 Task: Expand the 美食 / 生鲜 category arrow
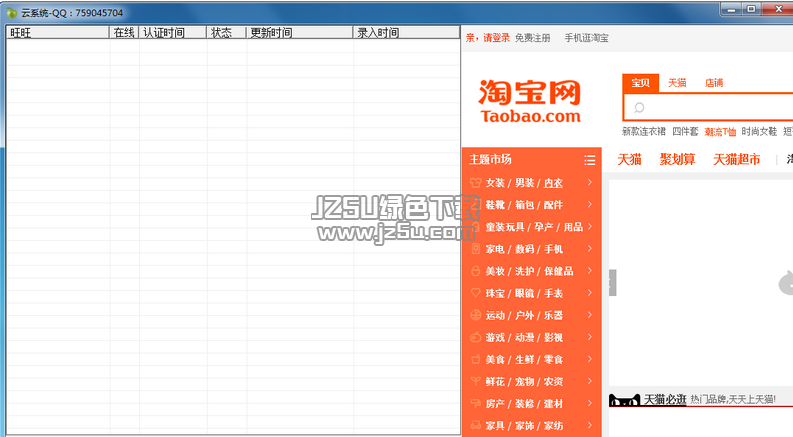590,359
